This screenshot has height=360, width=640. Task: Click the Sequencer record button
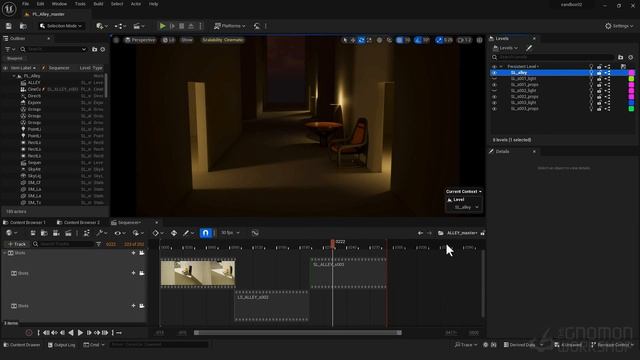tap(29, 333)
